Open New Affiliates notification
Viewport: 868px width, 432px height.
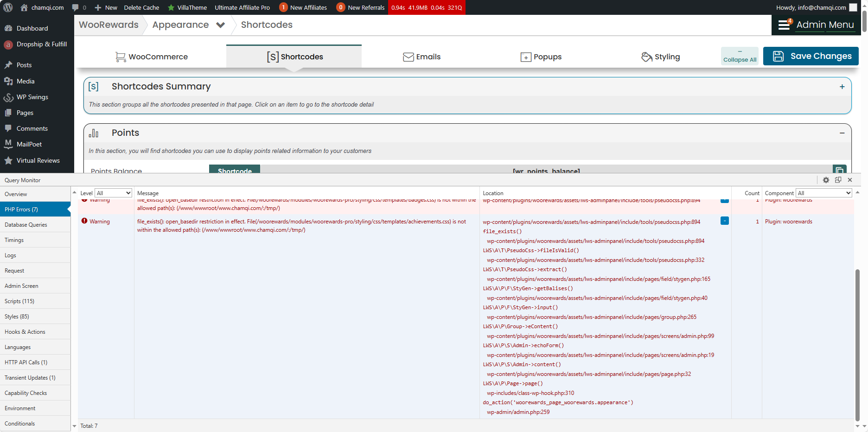tap(303, 7)
